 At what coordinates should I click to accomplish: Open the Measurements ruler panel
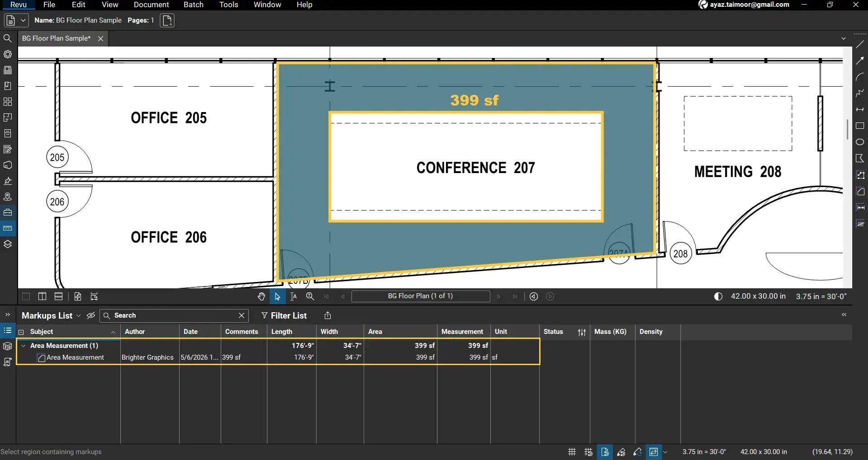tap(8, 228)
